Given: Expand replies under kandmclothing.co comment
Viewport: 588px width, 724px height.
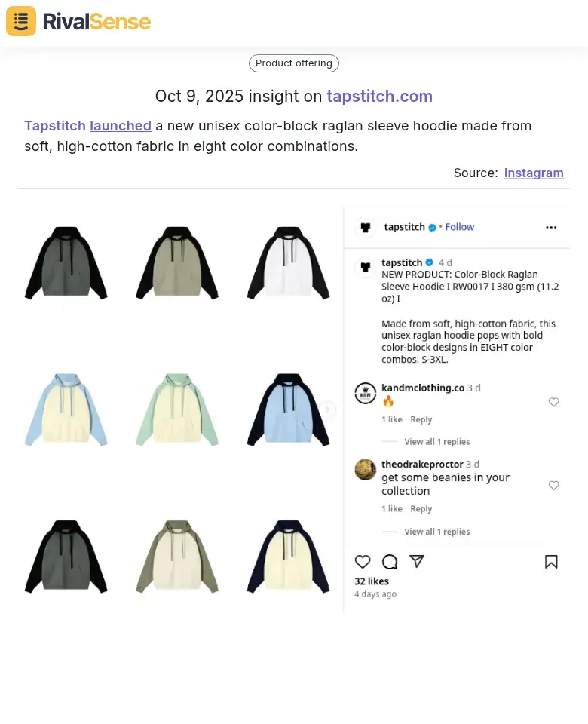Looking at the screenshot, I should coord(436,442).
